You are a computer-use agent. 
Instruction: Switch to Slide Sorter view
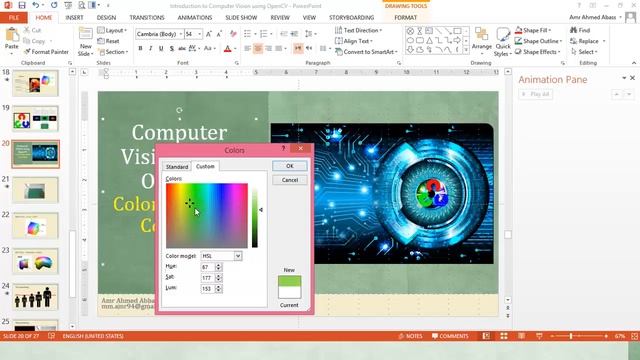point(504,336)
